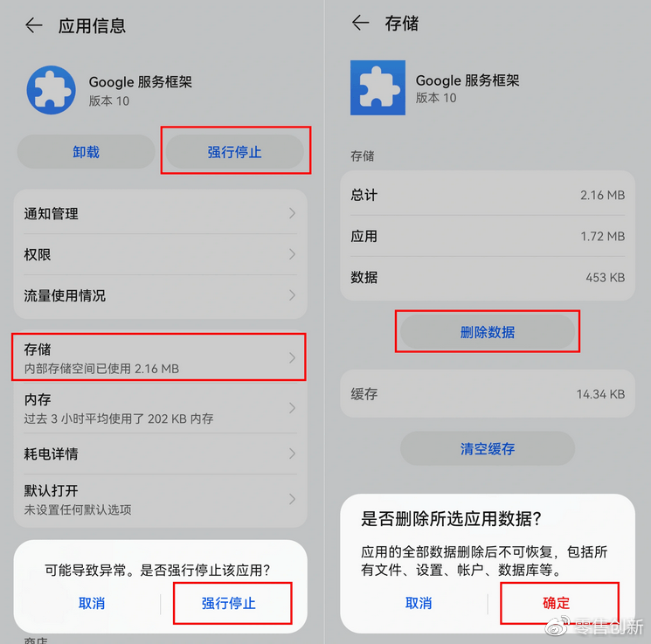The image size is (651, 644).
Task: Confirm deletion with red 确定
Action: coord(556,603)
